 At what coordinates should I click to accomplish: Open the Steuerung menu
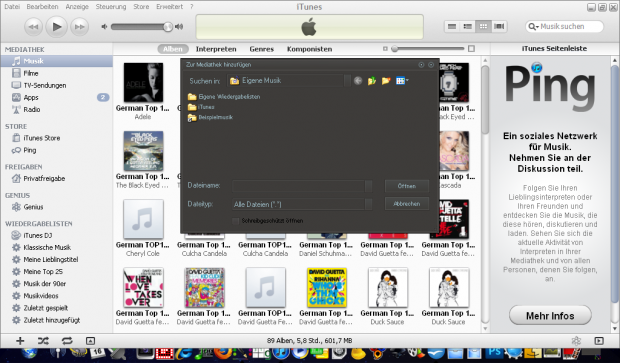(x=111, y=7)
